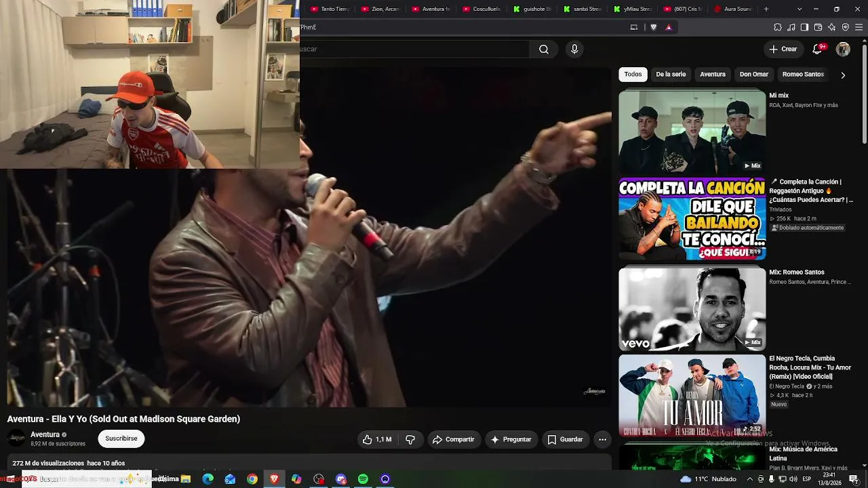Start voice search with the microphone icon
Screen dimensions: 868x488
574,49
